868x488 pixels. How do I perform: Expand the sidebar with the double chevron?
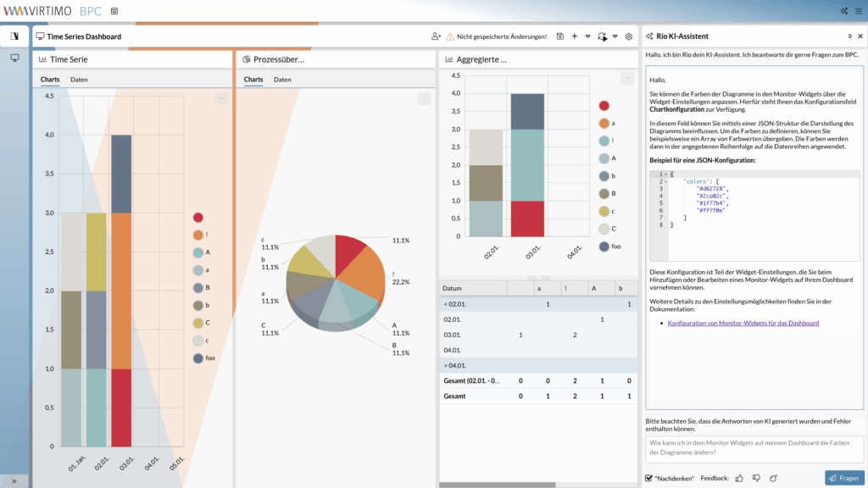point(14,480)
